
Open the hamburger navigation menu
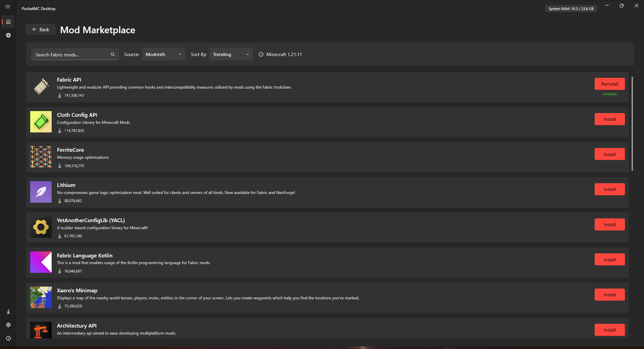8,6
